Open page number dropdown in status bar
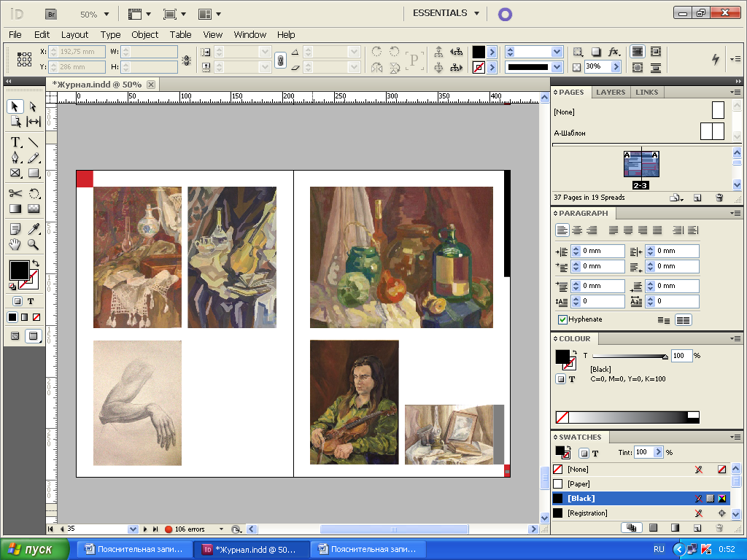The height and width of the screenshot is (560, 747). [x=133, y=529]
